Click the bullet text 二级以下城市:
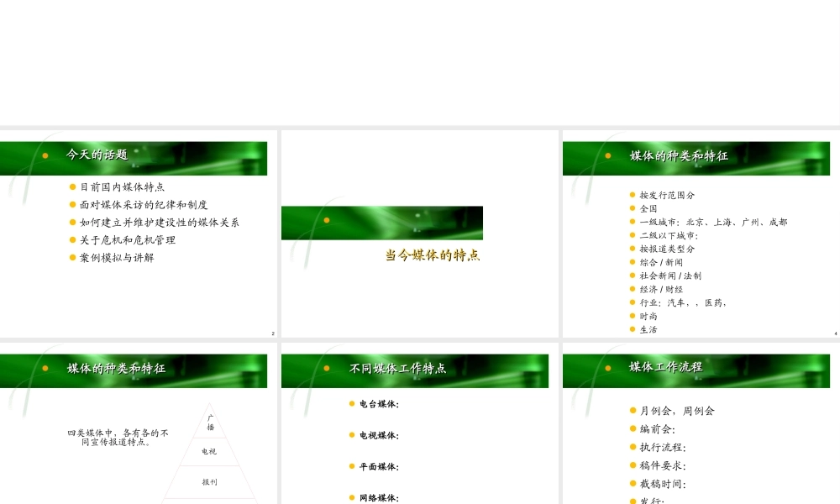This screenshot has height=504, width=840. point(669,235)
